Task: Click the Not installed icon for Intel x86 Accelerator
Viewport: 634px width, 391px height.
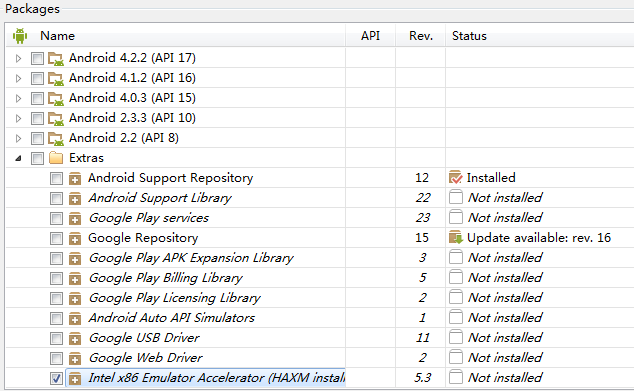Action: (x=456, y=377)
